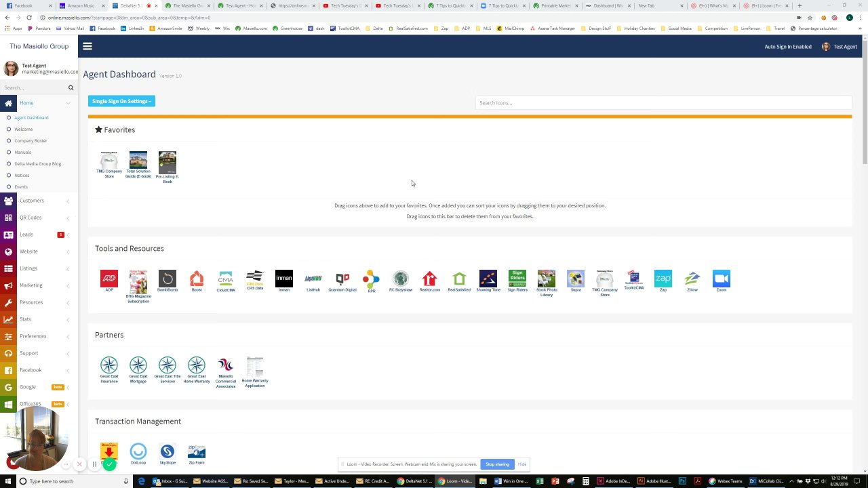868x488 pixels.
Task: Expand the Marketing sidebar section
Action: [39, 285]
